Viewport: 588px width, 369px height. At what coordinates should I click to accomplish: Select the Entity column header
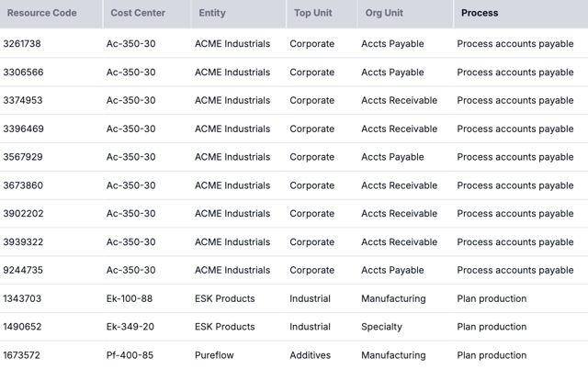coord(212,14)
